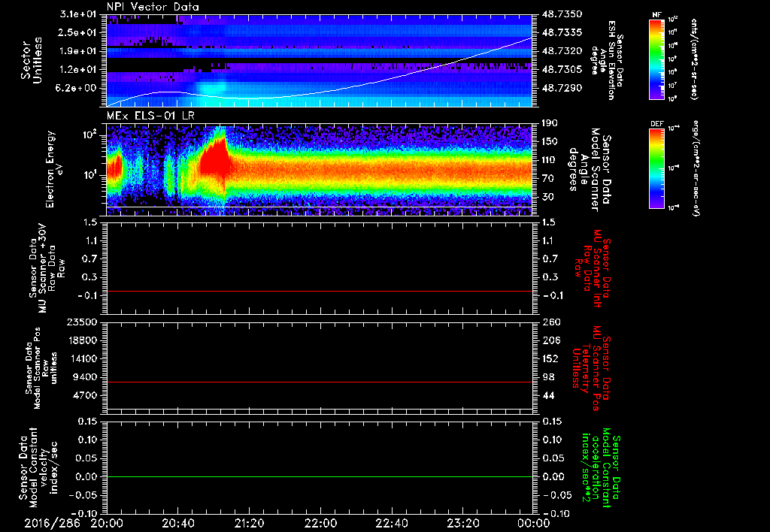Click the 44 telemetry tick value
770x532 pixels.
(x=548, y=395)
